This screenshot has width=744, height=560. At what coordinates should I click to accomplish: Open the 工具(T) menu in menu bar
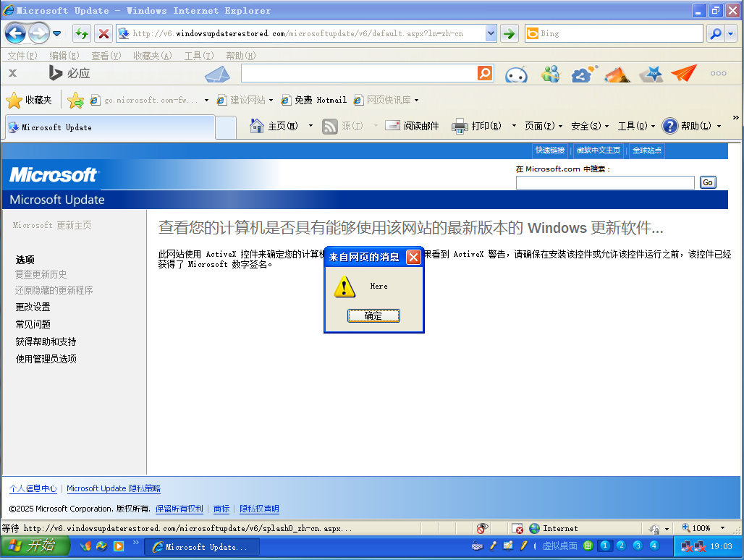click(x=199, y=56)
